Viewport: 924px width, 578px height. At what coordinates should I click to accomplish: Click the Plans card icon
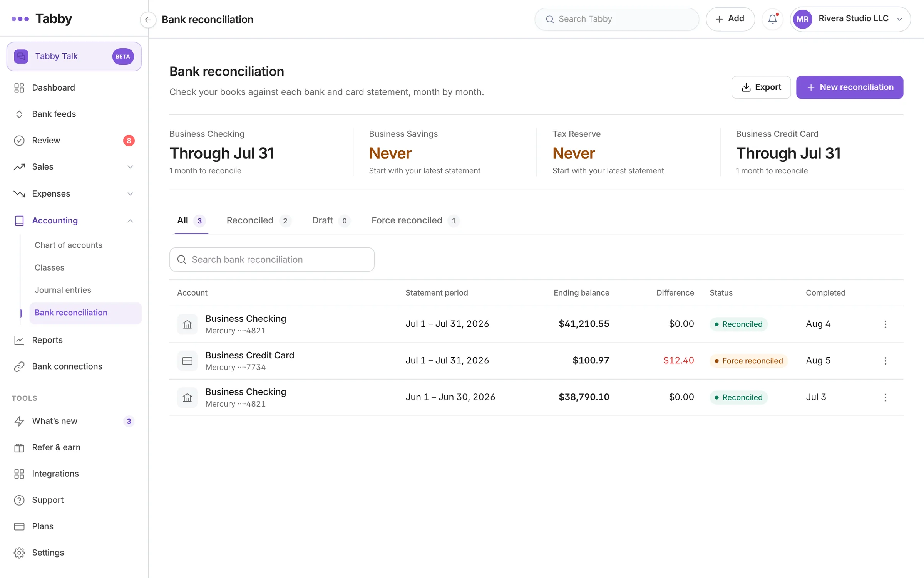(19, 526)
